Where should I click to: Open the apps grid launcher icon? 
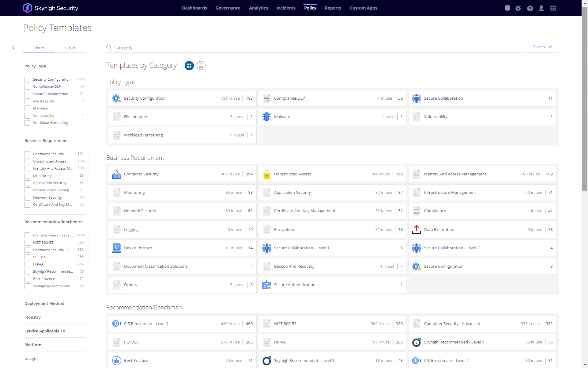coord(553,8)
